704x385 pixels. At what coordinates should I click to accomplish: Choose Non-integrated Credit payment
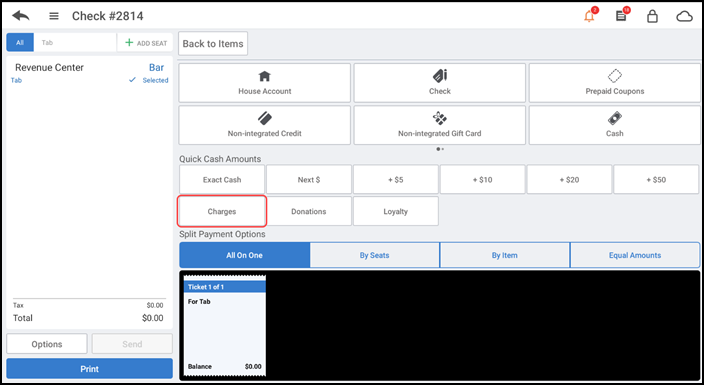(264, 125)
